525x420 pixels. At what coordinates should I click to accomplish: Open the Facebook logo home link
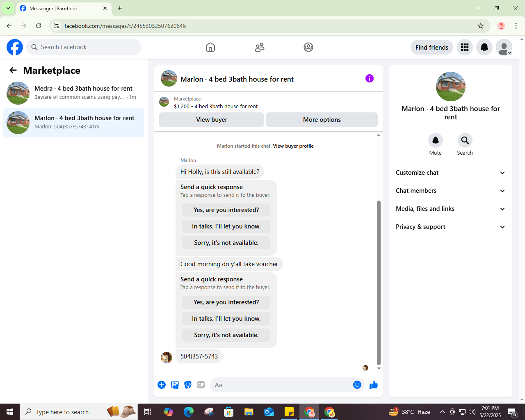(15, 47)
